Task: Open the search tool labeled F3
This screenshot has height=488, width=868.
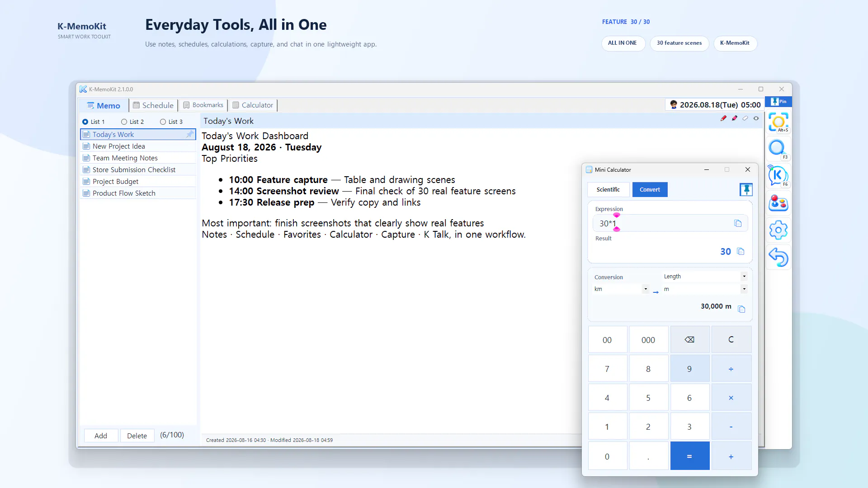Action: 778,149
